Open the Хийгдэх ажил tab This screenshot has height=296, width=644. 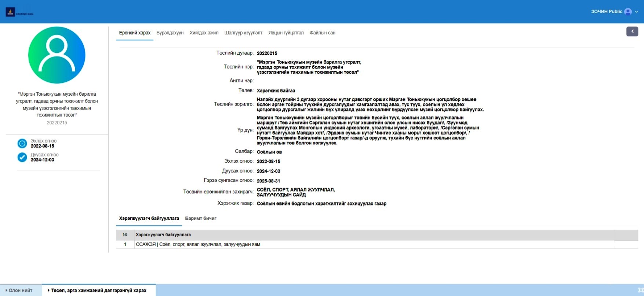pyautogui.click(x=204, y=33)
